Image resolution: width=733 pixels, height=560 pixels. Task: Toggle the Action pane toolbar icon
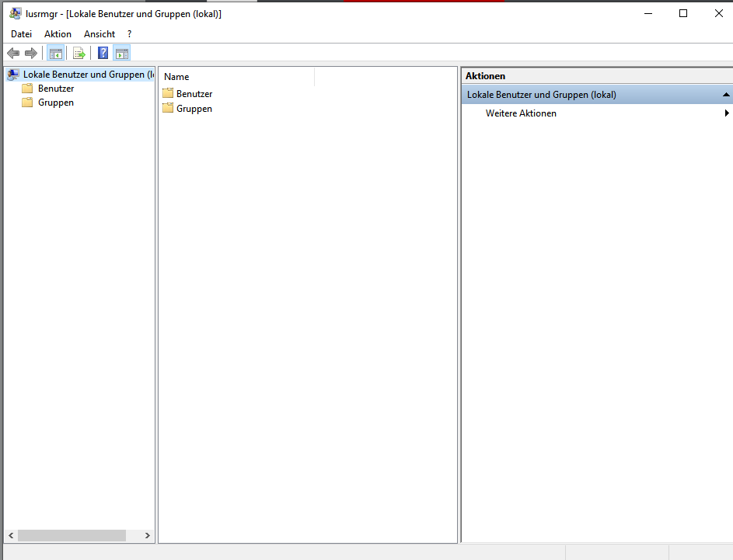click(x=121, y=54)
